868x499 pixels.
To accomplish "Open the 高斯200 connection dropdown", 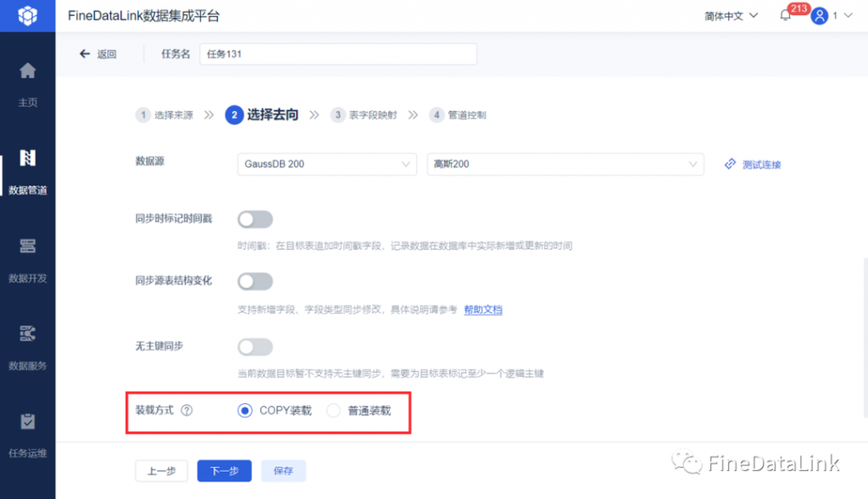I will 565,164.
